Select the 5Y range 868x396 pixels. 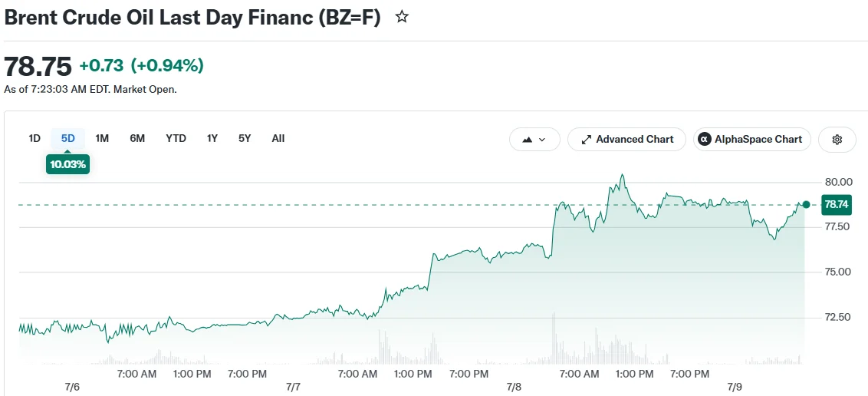pos(245,138)
